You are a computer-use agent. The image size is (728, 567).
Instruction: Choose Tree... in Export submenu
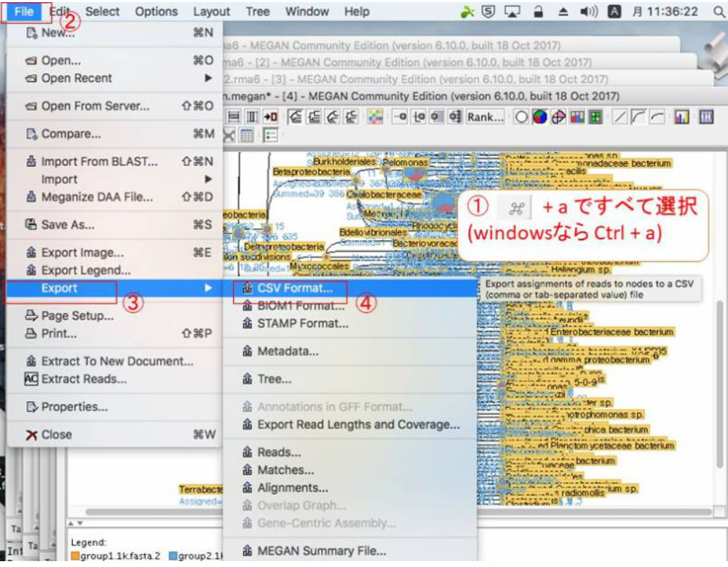pos(351,379)
